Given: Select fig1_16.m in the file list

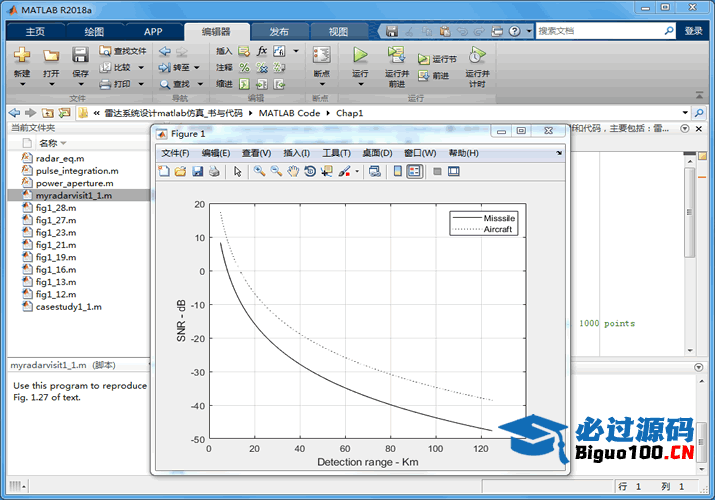Looking at the screenshot, I should [56, 269].
